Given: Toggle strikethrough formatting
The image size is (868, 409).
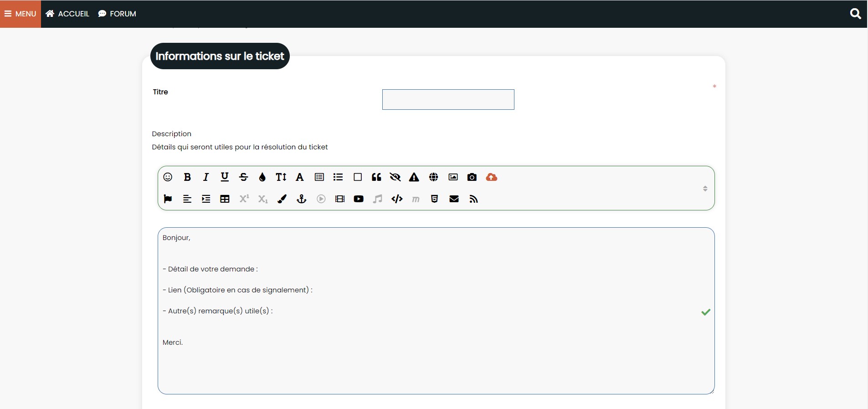Looking at the screenshot, I should coord(244,177).
